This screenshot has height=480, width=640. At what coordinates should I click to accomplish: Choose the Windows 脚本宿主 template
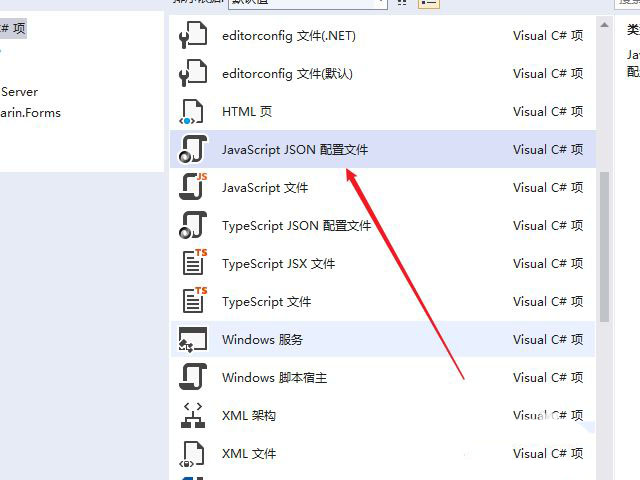click(274, 378)
